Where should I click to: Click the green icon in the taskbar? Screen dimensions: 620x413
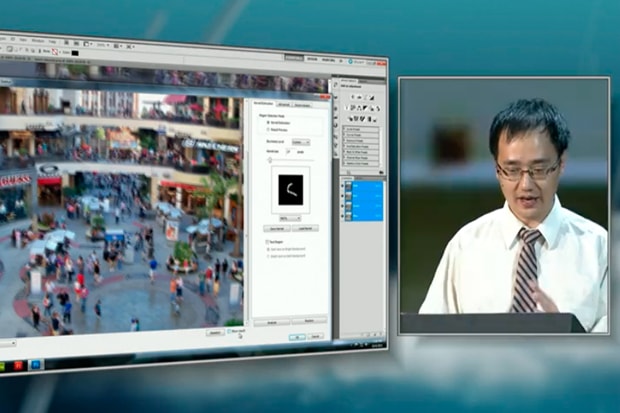click(2, 366)
